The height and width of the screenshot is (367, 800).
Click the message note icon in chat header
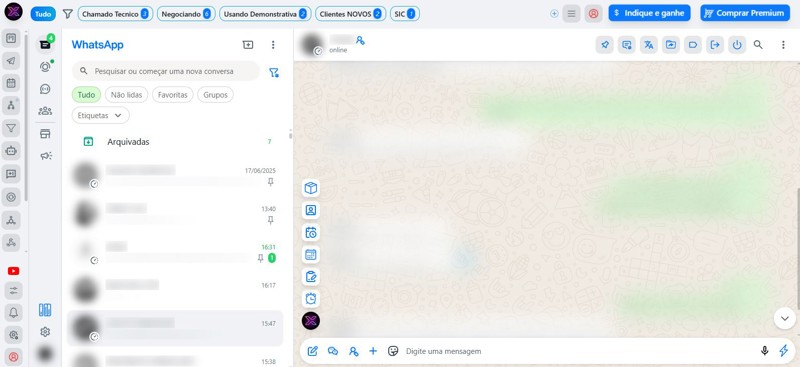click(x=627, y=45)
